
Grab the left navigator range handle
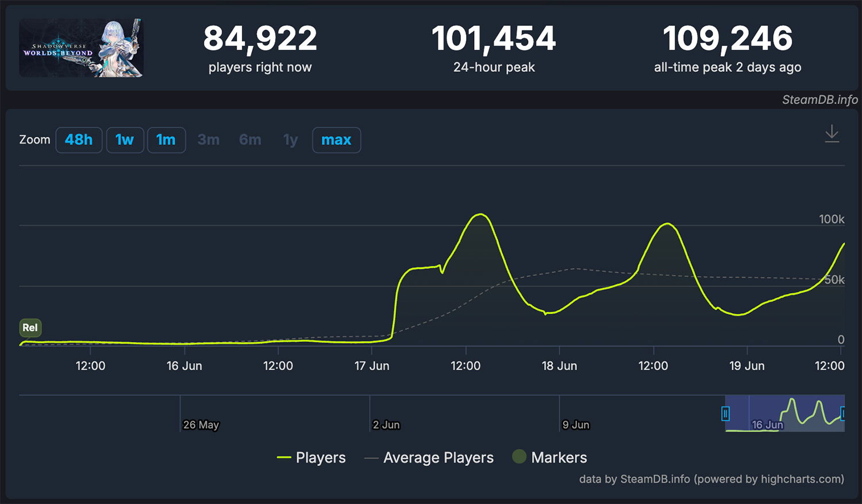tap(725, 413)
